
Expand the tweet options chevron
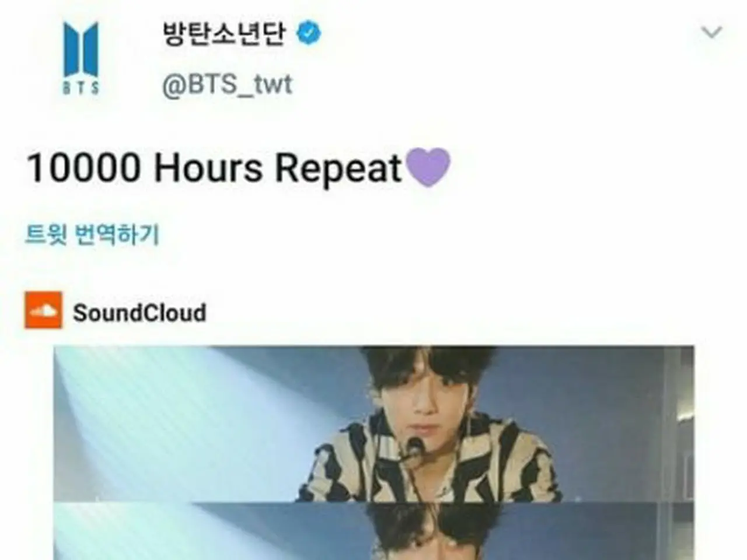click(711, 32)
